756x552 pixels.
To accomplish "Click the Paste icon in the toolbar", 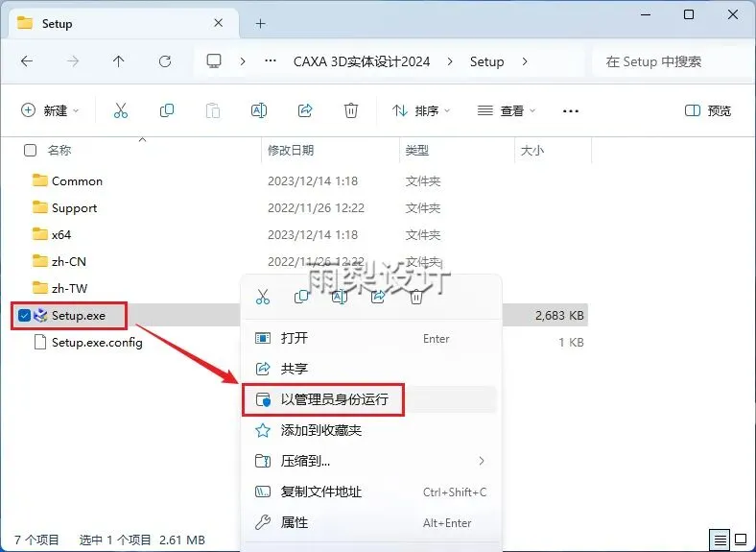I will coord(213,110).
